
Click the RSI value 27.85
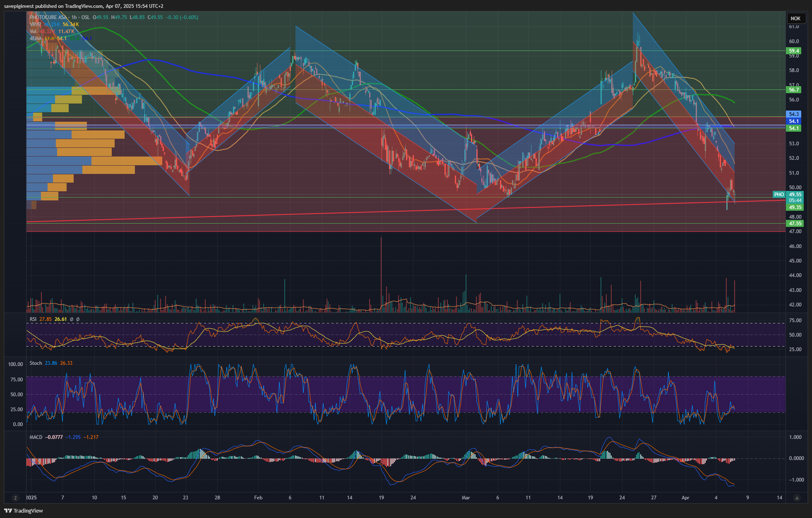click(46, 319)
